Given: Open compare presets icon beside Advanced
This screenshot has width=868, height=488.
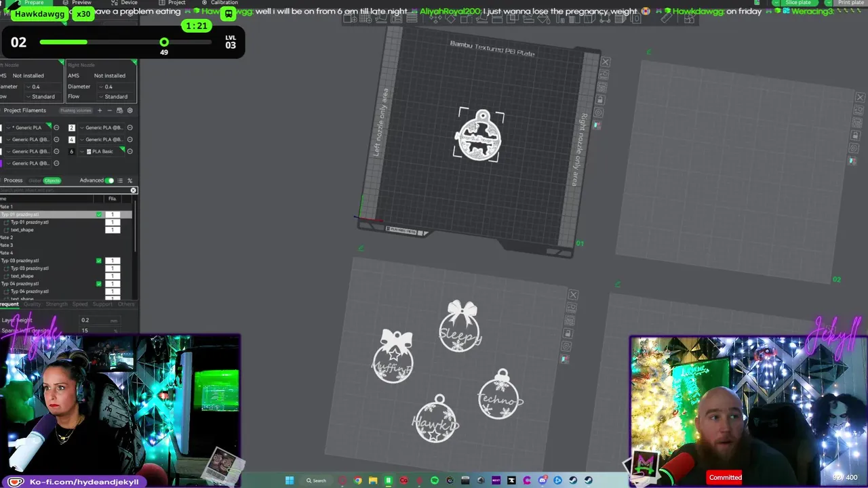Looking at the screenshot, I should click(130, 180).
